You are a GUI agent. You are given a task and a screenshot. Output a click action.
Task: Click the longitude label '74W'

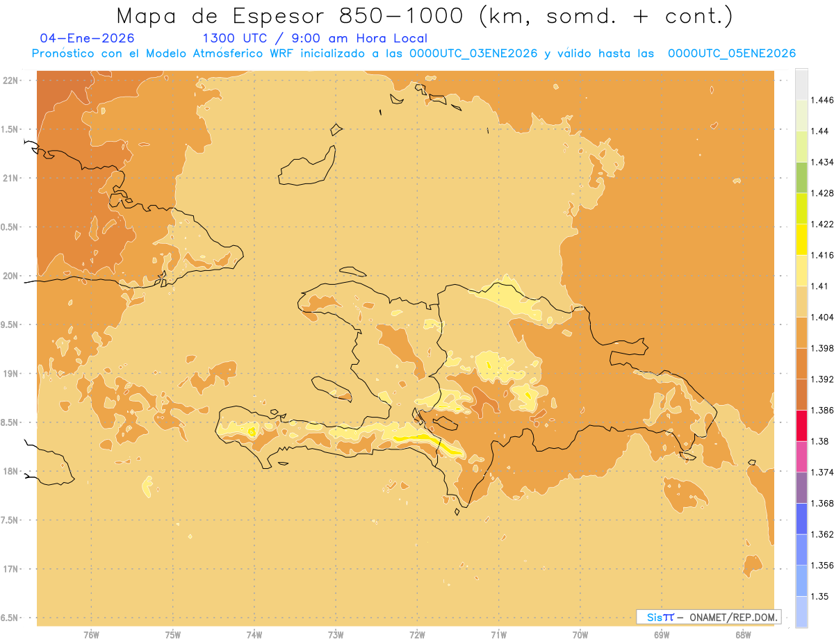coord(254,635)
